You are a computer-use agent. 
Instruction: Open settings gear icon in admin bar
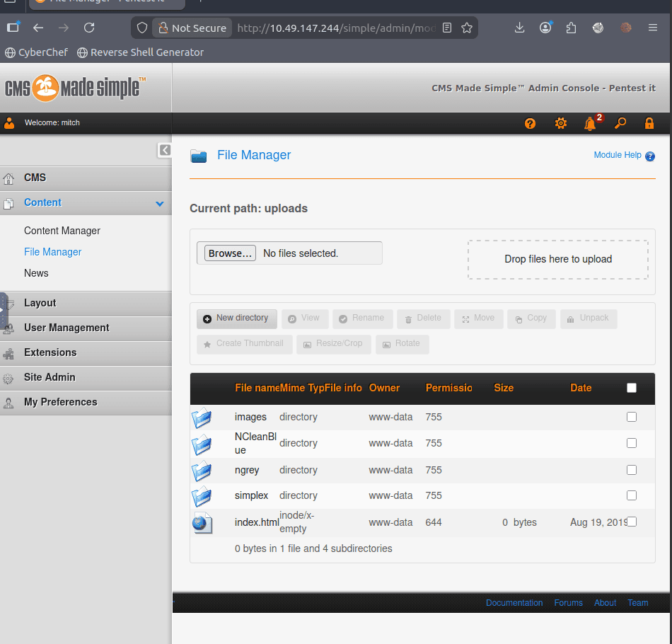pos(561,123)
